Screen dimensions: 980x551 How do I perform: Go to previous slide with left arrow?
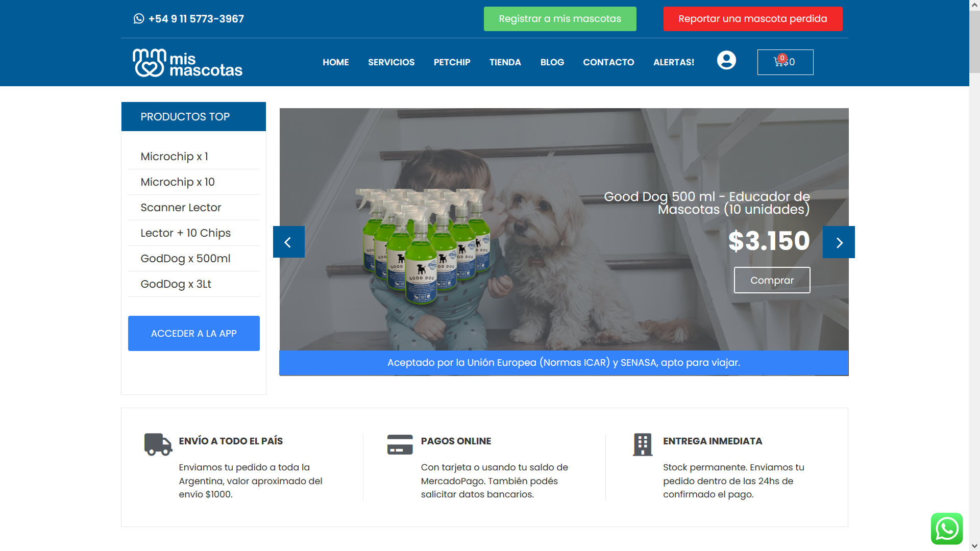(288, 242)
